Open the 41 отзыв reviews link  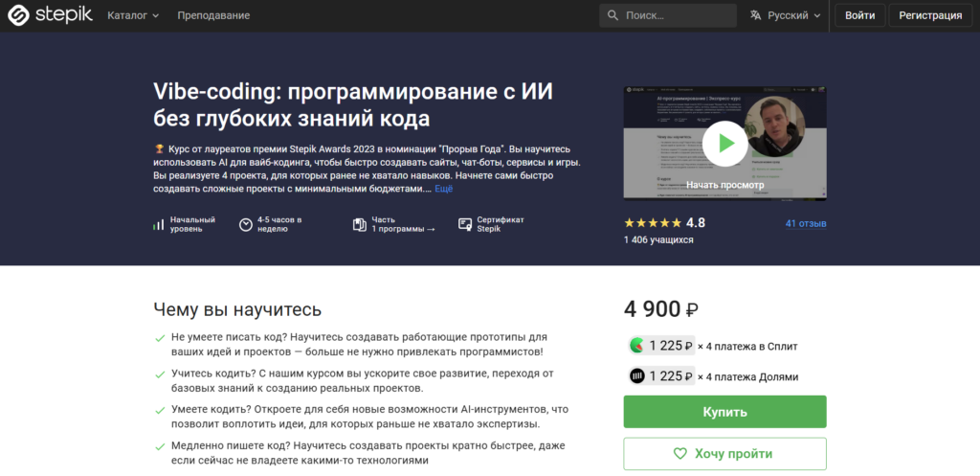806,223
